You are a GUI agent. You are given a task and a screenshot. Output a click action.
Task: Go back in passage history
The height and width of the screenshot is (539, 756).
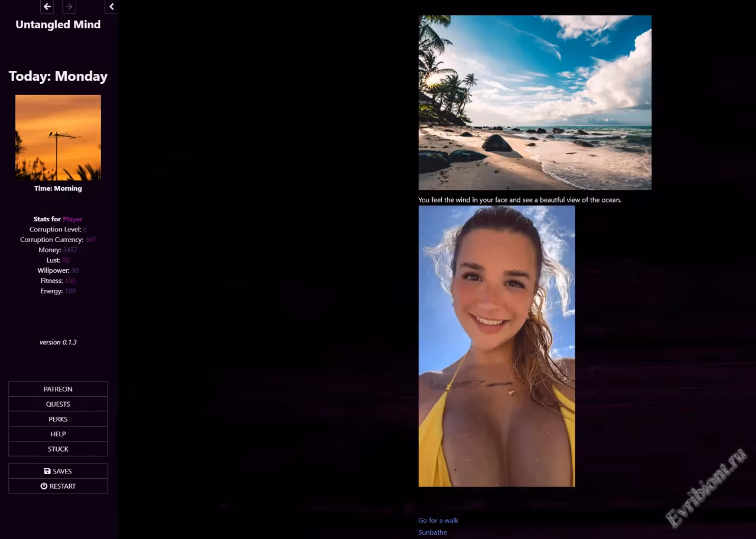click(47, 6)
